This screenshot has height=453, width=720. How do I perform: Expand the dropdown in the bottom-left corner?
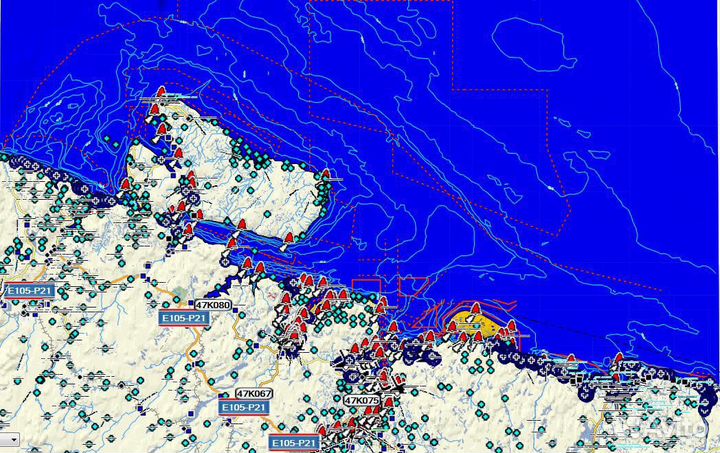[x=10, y=438]
